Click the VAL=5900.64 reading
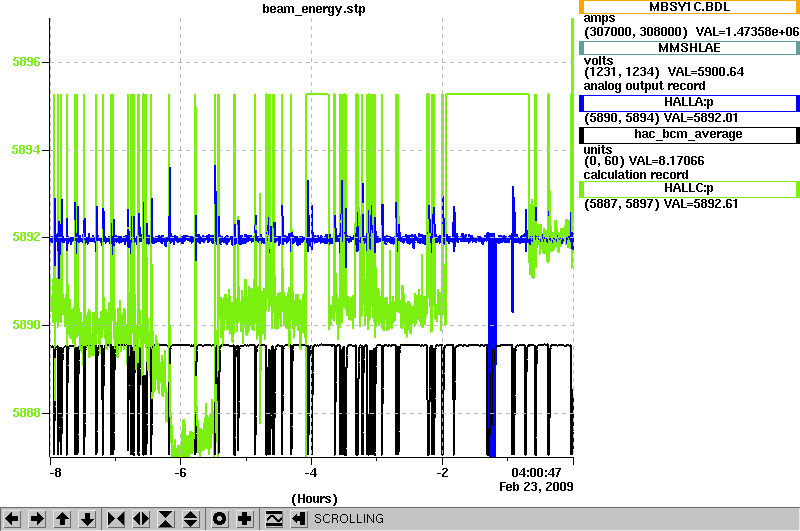The width and height of the screenshot is (800, 531). (706, 72)
